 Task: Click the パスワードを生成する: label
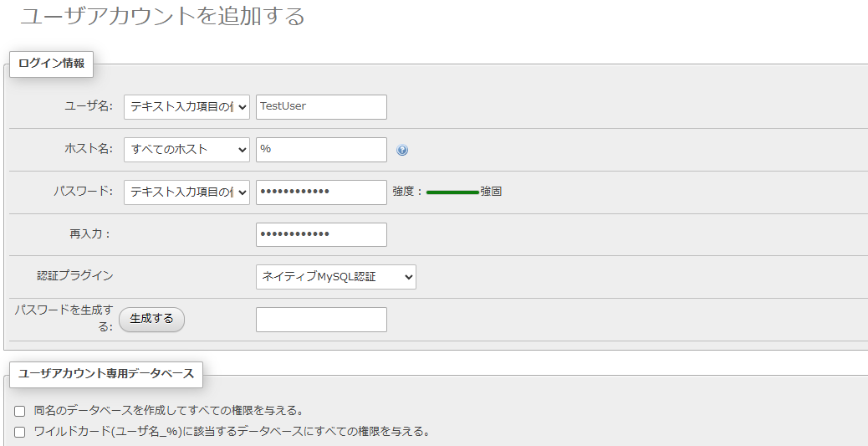point(64,319)
